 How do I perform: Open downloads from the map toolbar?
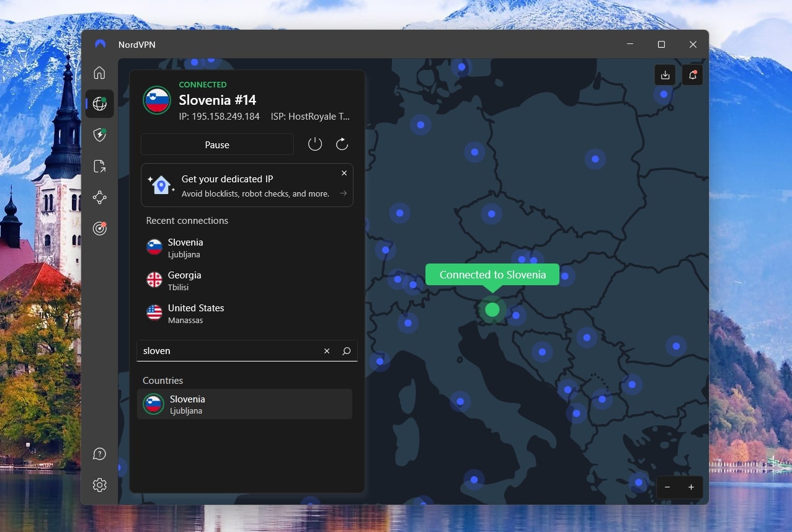coord(664,74)
